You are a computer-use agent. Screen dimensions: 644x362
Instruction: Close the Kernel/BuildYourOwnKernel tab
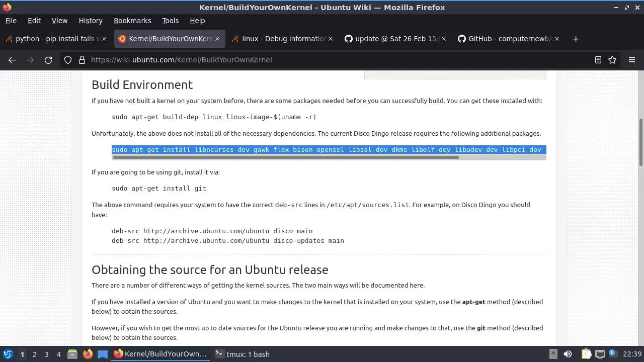tap(217, 39)
